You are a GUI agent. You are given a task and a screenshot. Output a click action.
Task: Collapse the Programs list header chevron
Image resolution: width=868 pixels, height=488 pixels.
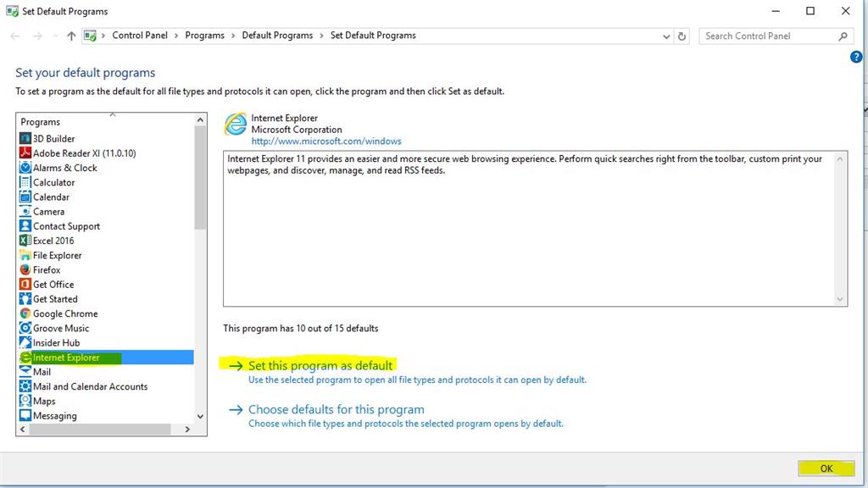point(111,114)
